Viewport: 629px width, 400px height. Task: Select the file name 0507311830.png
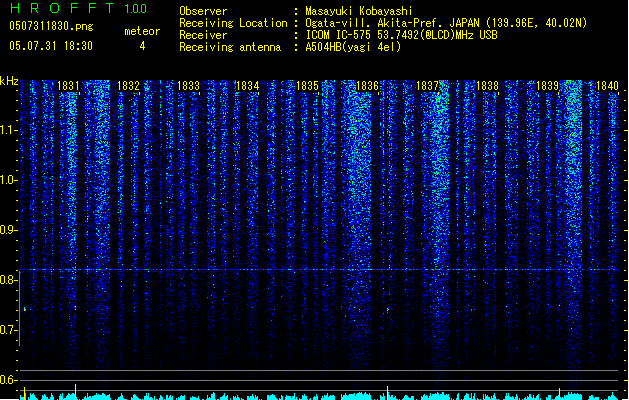(51, 26)
